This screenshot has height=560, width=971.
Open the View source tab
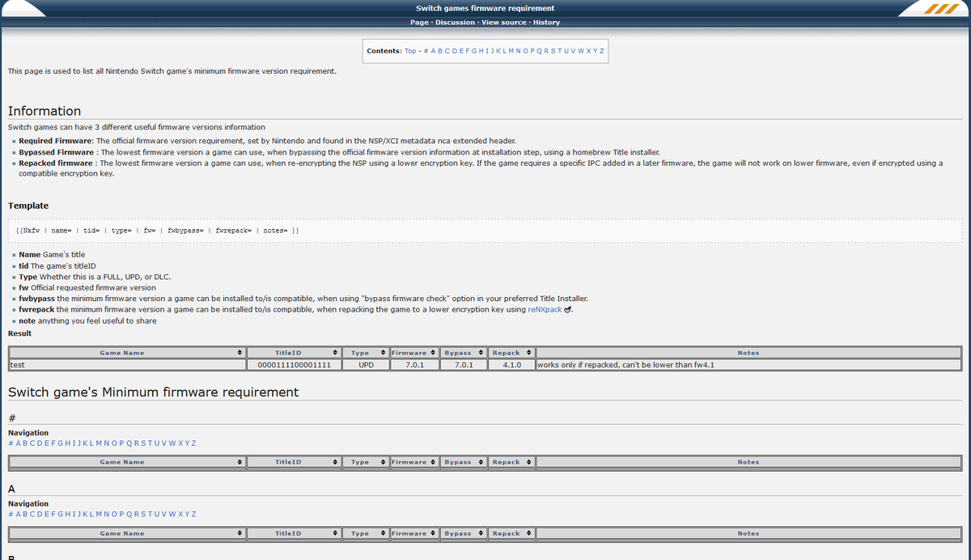click(503, 23)
